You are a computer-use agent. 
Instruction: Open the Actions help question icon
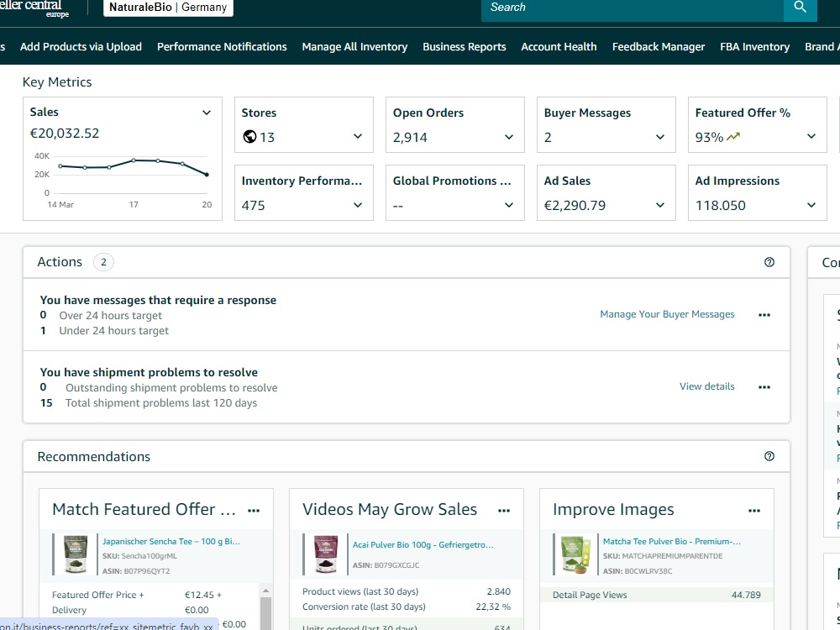769,262
